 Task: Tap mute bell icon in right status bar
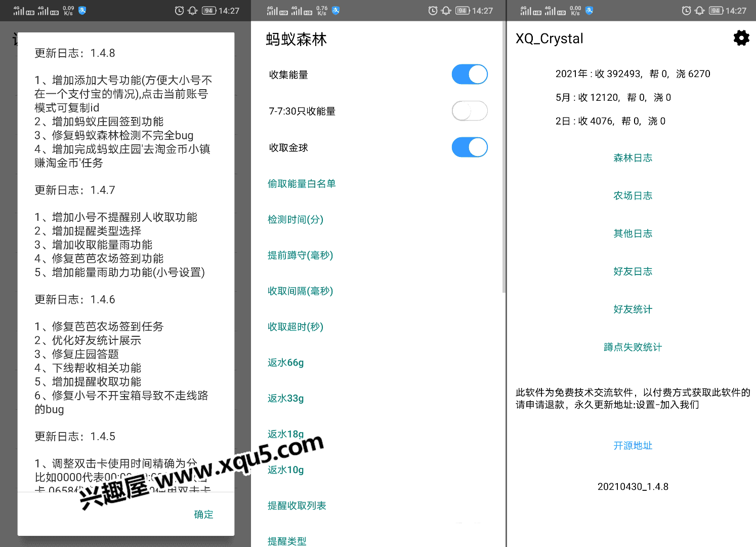click(x=699, y=11)
